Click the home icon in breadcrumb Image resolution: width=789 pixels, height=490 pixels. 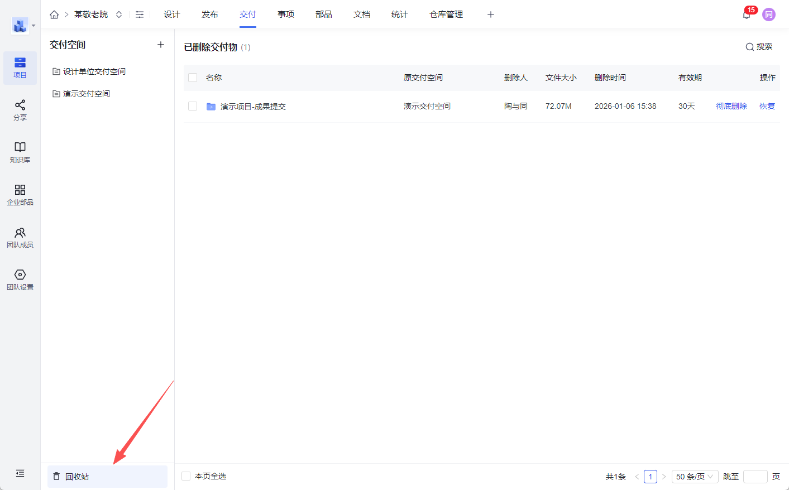[54, 15]
